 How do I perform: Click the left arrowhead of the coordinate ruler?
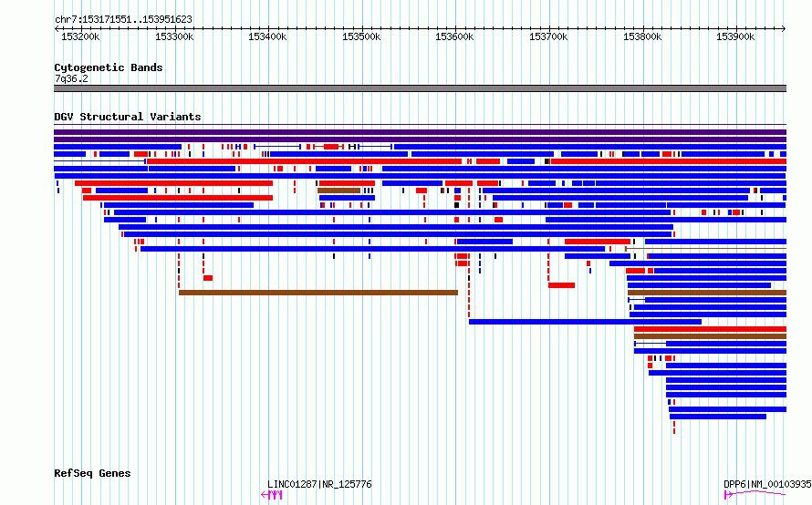pyautogui.click(x=57, y=29)
